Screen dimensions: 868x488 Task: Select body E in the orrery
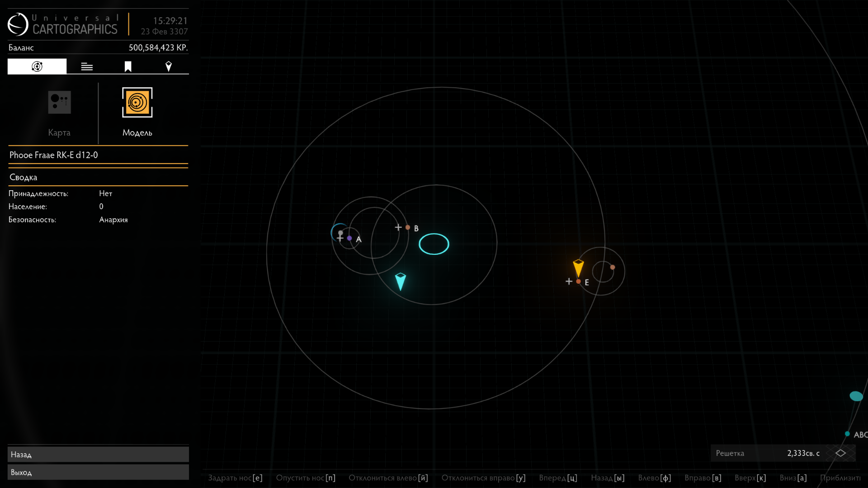(579, 282)
